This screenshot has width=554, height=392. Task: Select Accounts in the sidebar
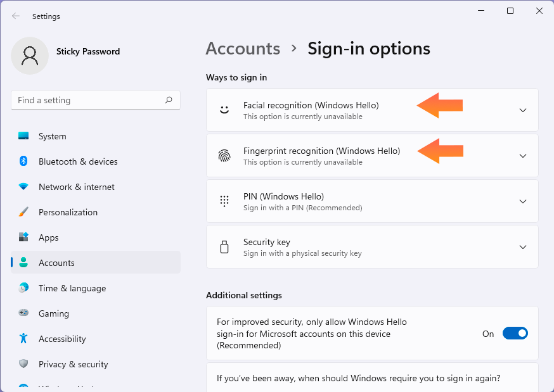coord(96,262)
